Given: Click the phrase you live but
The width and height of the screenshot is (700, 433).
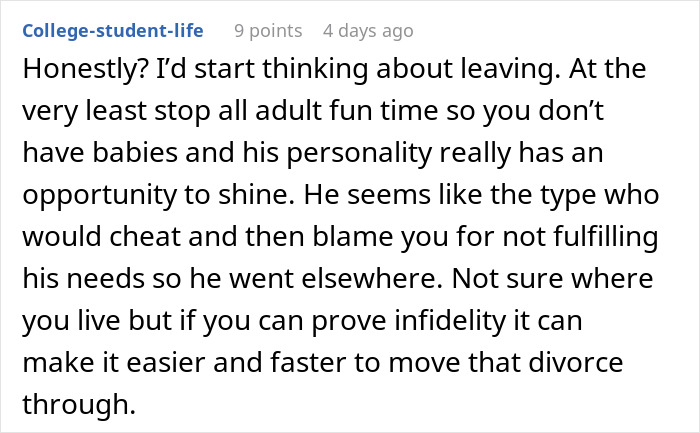Looking at the screenshot, I should click(97, 321).
